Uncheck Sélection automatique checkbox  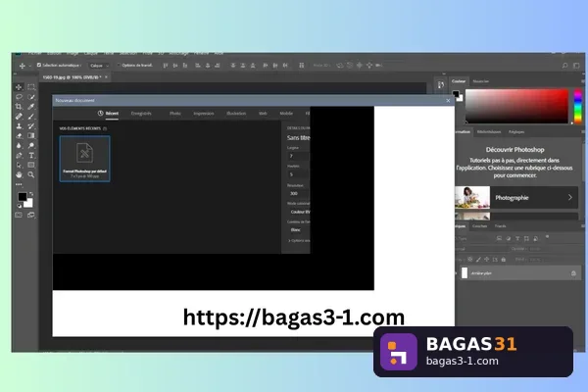[x=39, y=65]
